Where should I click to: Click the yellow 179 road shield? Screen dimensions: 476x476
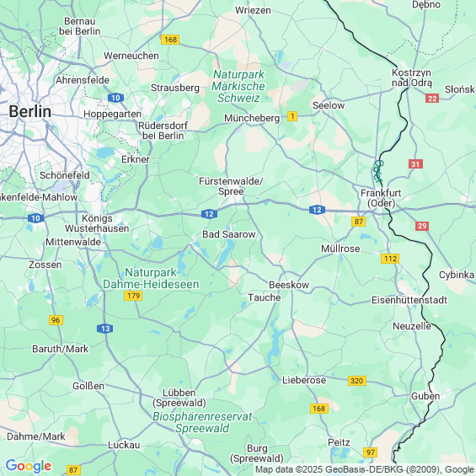[133, 296]
